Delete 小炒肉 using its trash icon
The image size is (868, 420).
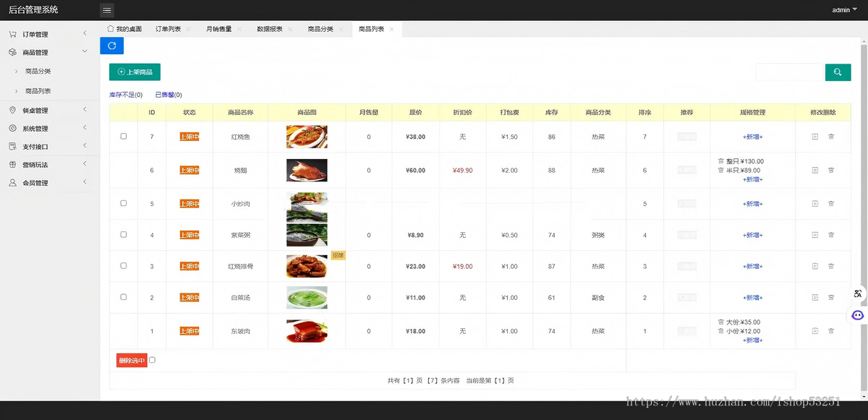coord(831,204)
